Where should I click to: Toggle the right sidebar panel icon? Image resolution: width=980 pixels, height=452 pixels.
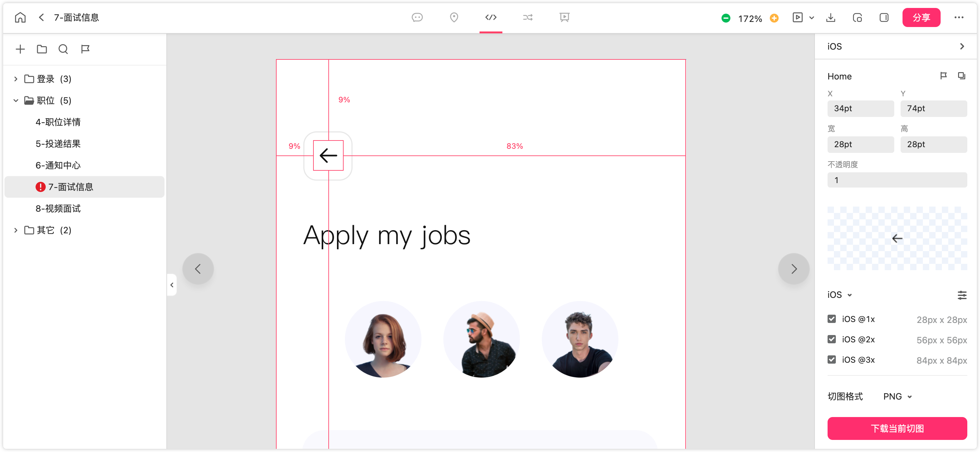click(884, 17)
